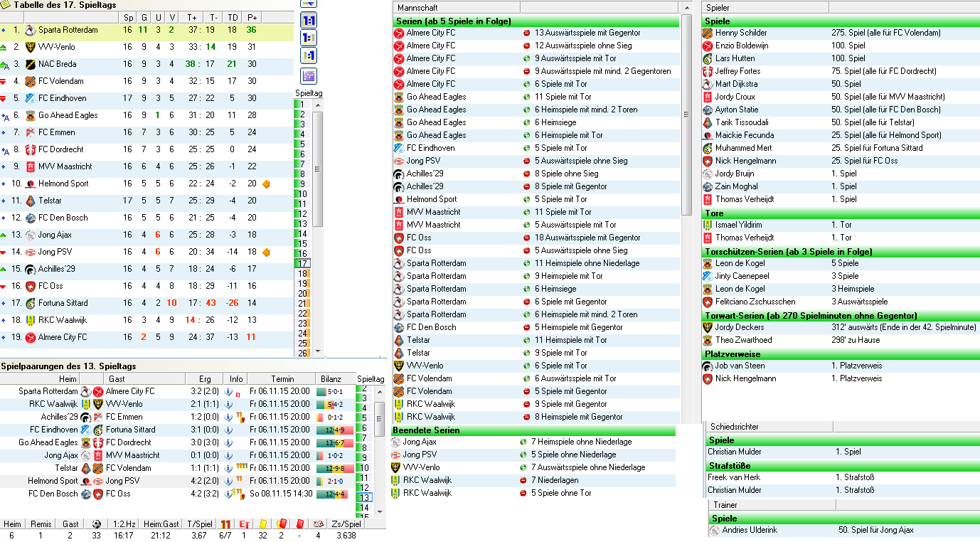Open match info icon for Sparta Rotterdam vs Almere City FC
980x542 pixels.
[x=228, y=391]
